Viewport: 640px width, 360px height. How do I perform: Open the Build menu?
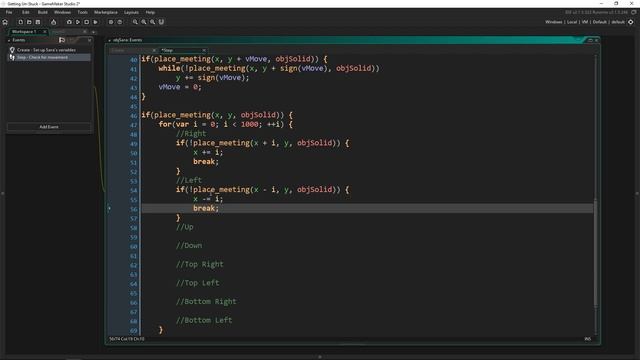coord(42,12)
